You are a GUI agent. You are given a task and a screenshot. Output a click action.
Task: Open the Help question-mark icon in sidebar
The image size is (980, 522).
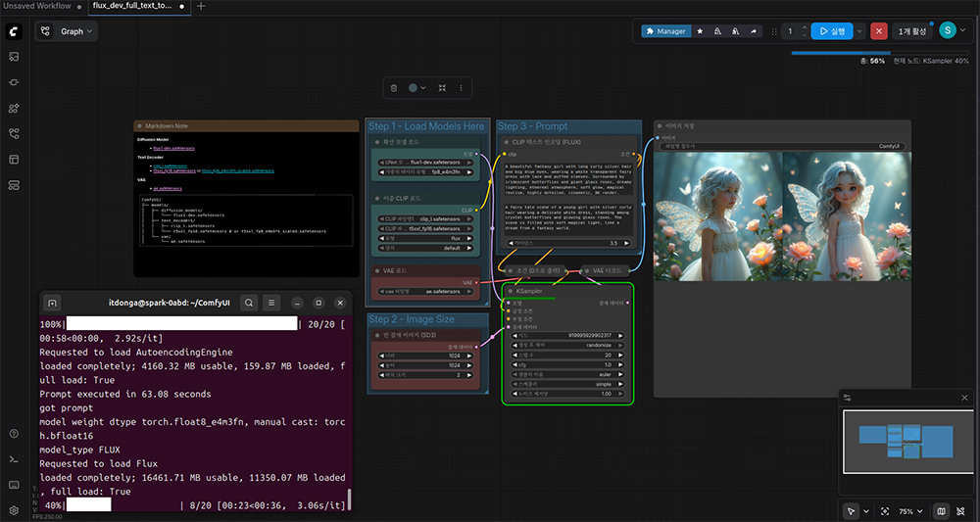[14, 433]
